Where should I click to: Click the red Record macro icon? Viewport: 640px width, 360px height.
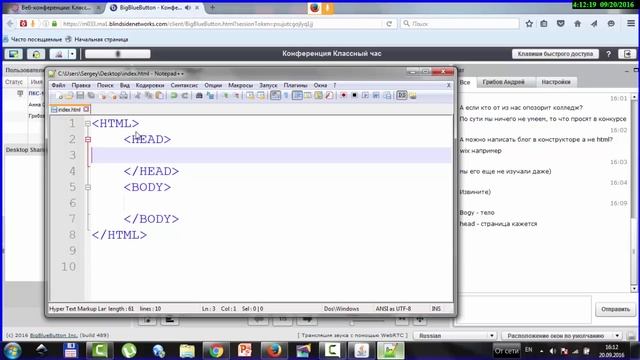[x=344, y=96]
